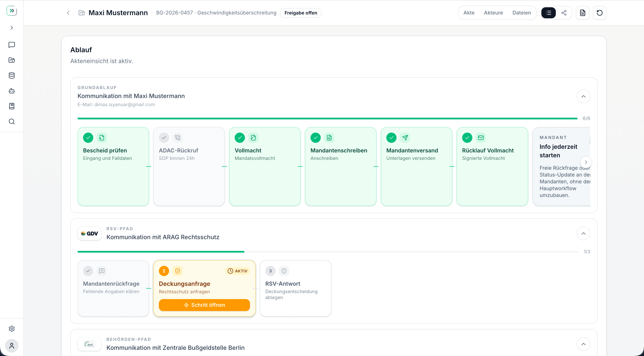Click the Freigabe offen status badge
The width and height of the screenshot is (644, 356).
point(301,13)
